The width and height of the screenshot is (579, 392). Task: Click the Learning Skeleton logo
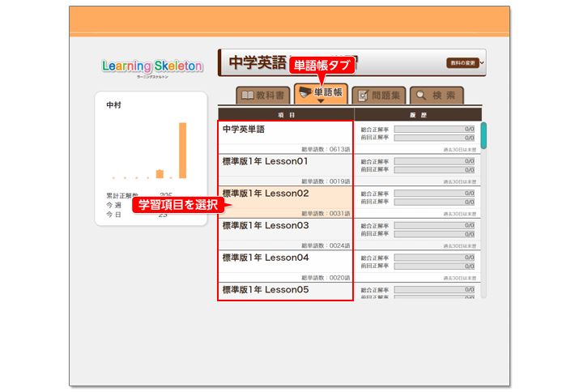[x=152, y=67]
